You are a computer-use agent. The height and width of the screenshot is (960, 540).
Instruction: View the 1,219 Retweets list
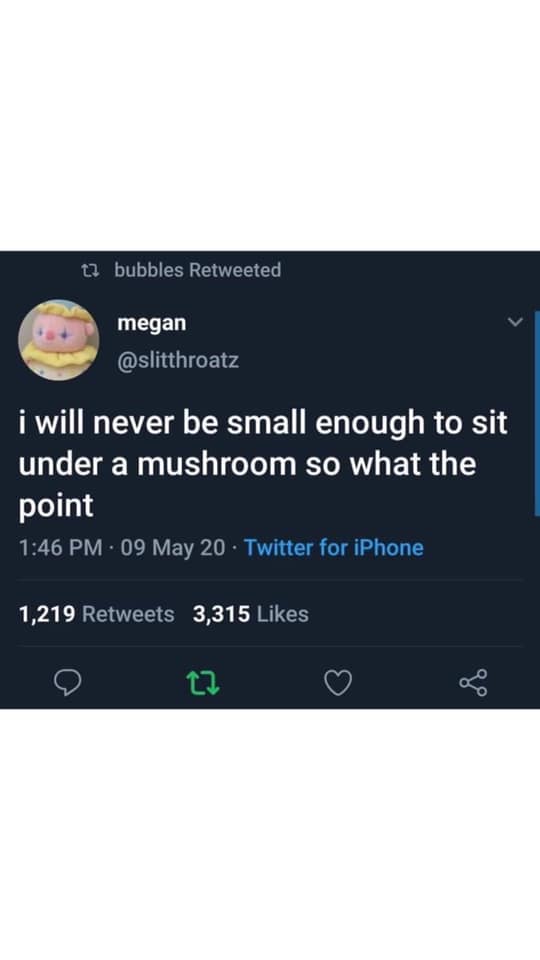(96, 613)
